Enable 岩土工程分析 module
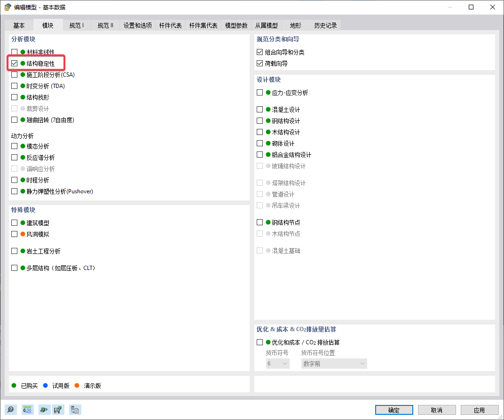The height and width of the screenshot is (420, 504). point(14,251)
